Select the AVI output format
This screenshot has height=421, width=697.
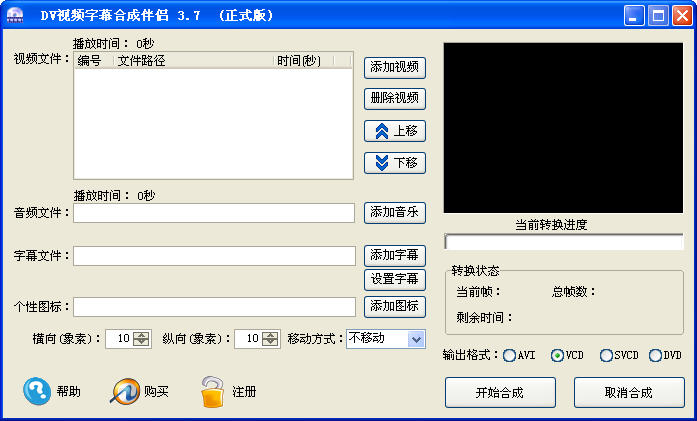[x=509, y=355]
